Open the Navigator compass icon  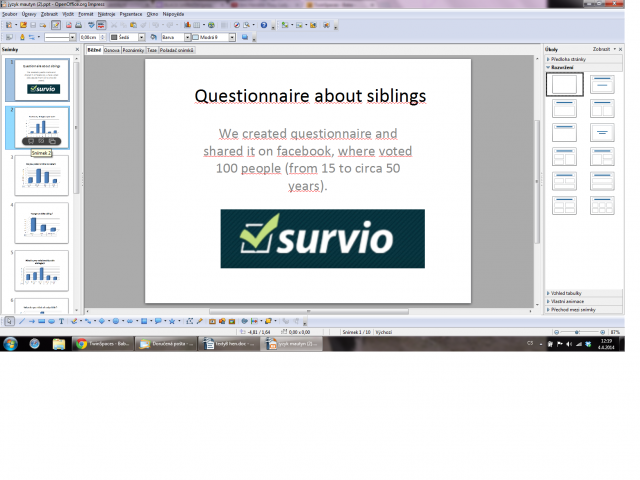tap(237, 25)
